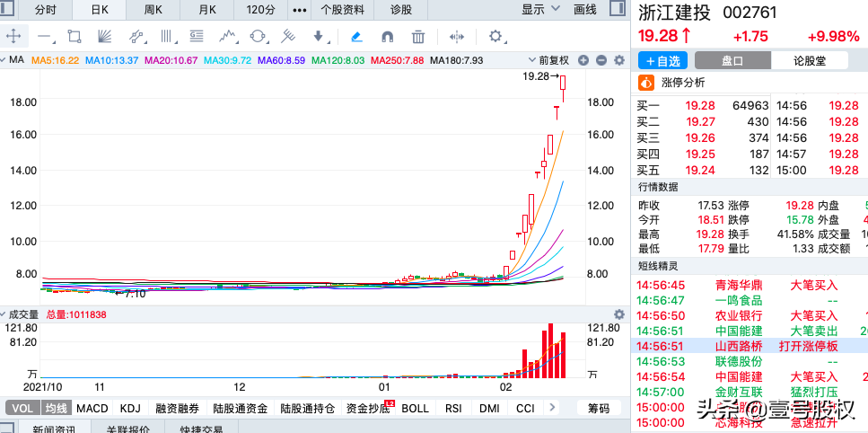Select the 陆股通资金 indicator
This screenshot has height=433, width=868.
pyautogui.click(x=241, y=409)
